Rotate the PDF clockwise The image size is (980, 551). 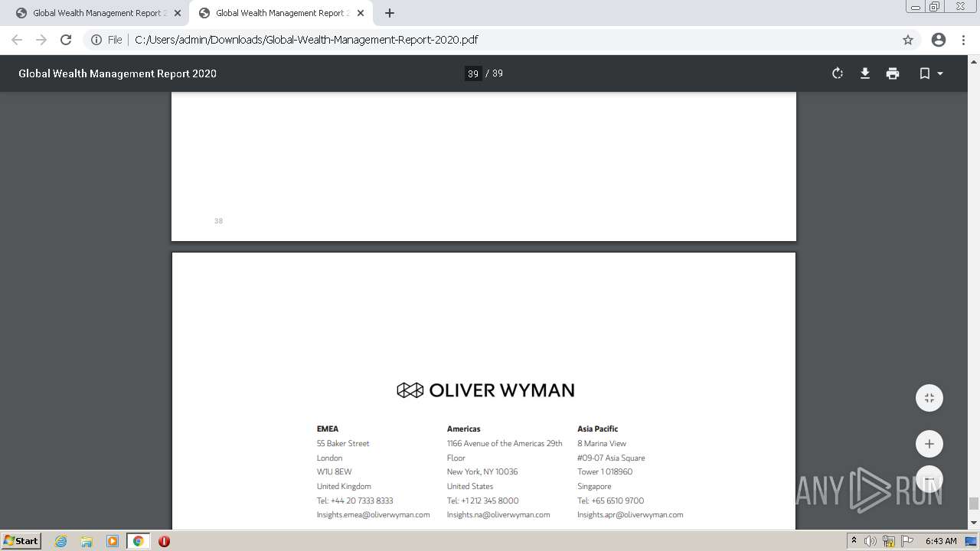[x=838, y=73]
